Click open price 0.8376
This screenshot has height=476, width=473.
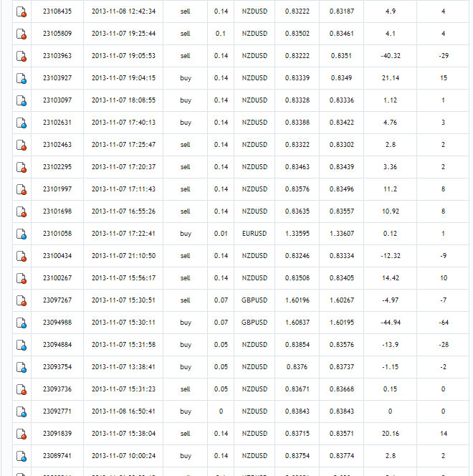click(297, 367)
